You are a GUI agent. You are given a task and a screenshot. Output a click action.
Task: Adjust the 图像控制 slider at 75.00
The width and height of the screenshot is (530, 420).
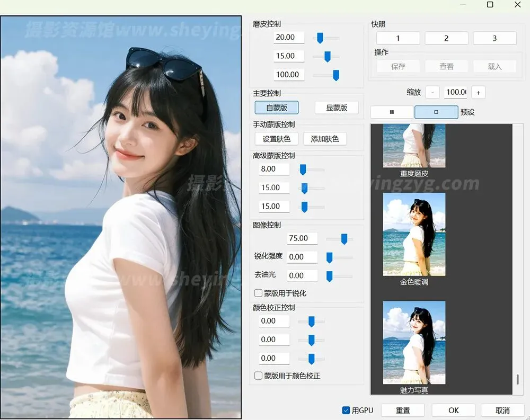(x=344, y=239)
